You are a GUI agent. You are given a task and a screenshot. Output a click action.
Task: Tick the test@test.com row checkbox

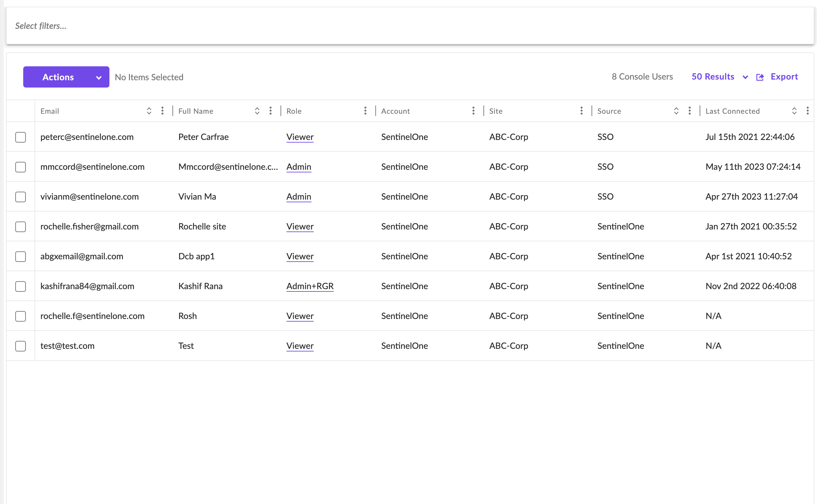[x=21, y=346]
